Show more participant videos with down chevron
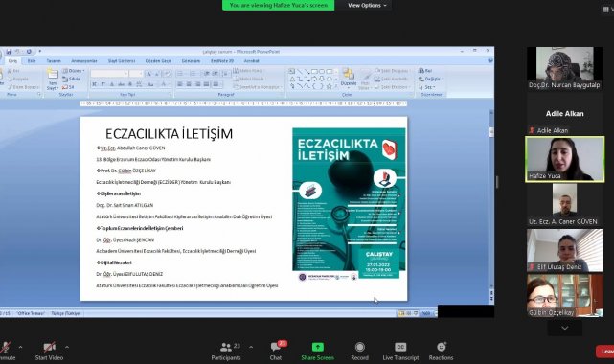 point(564,328)
